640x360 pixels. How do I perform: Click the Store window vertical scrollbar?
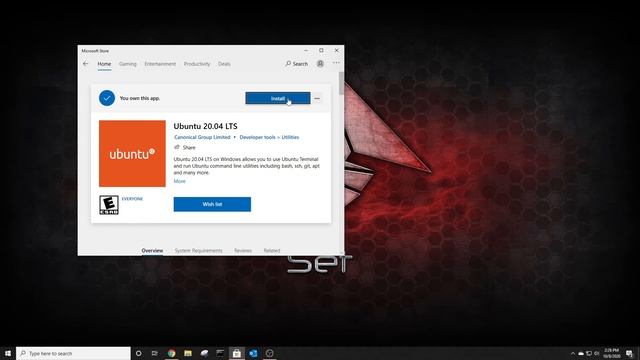[341, 83]
